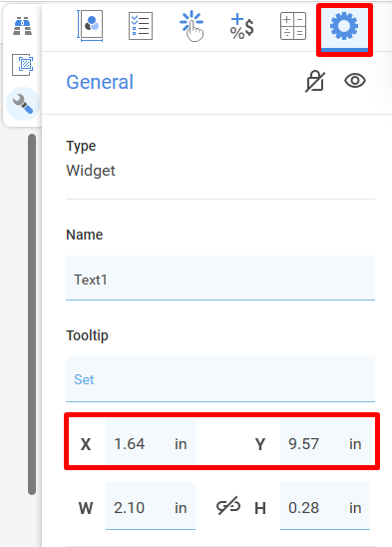Screen dimensions: 392x547
Task: Open the Appearance properties tab
Action: tap(90, 26)
